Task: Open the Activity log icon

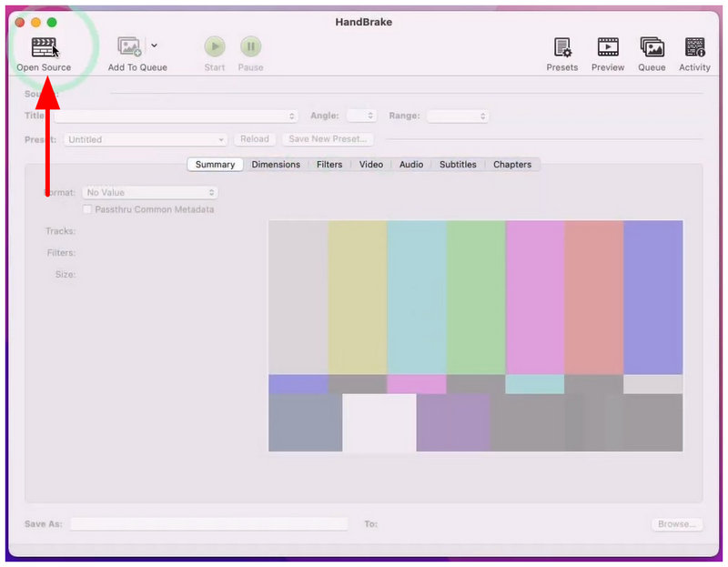Action: click(694, 47)
